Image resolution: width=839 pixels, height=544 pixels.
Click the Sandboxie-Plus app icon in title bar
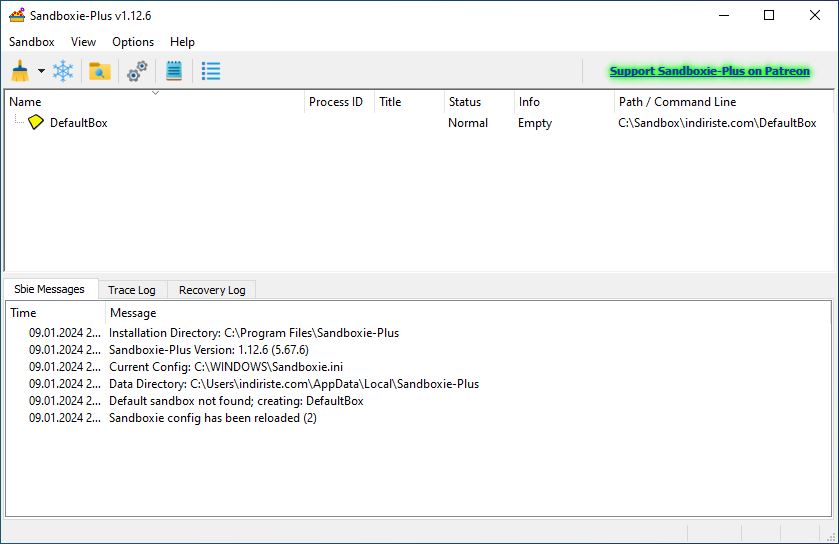pyautogui.click(x=17, y=16)
